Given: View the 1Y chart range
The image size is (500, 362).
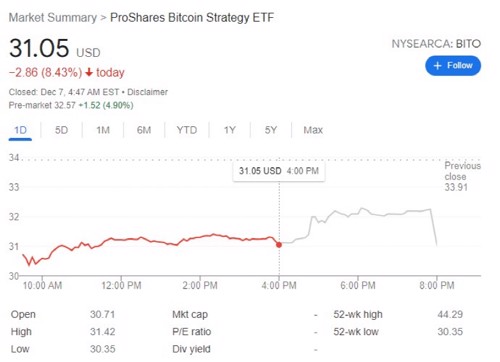Looking at the screenshot, I should pos(230,130).
